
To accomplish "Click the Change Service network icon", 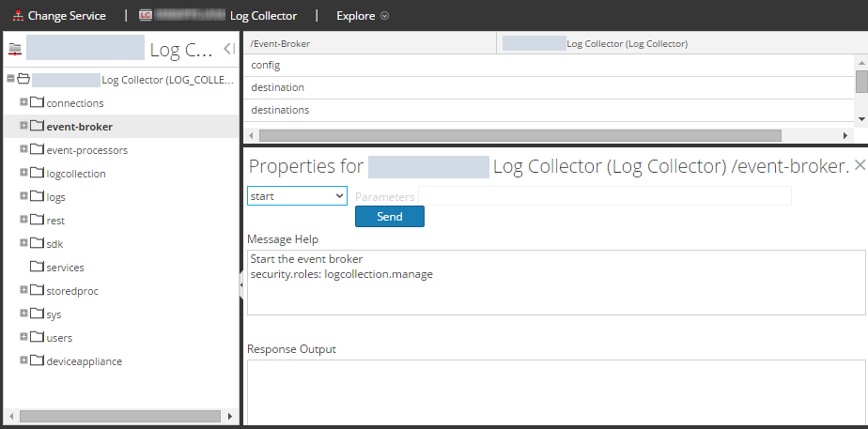I will (16, 16).
